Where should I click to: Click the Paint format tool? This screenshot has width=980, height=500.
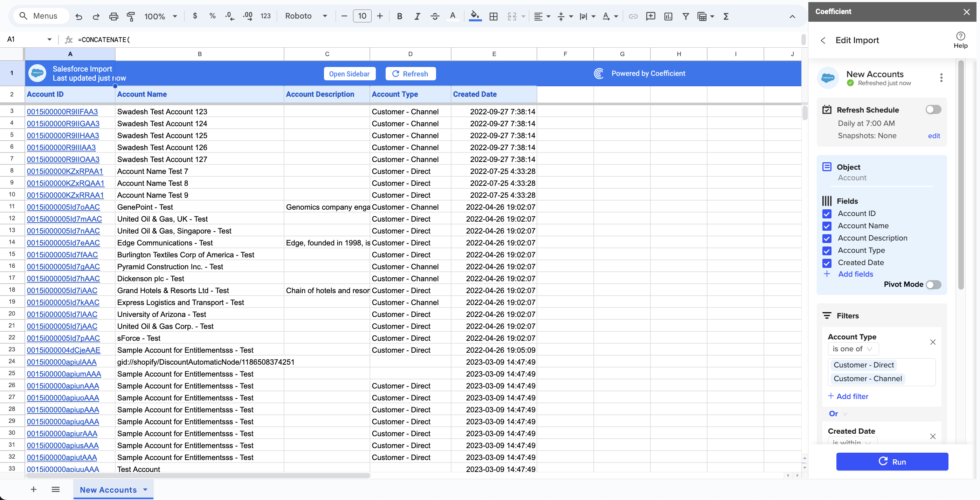131,16
